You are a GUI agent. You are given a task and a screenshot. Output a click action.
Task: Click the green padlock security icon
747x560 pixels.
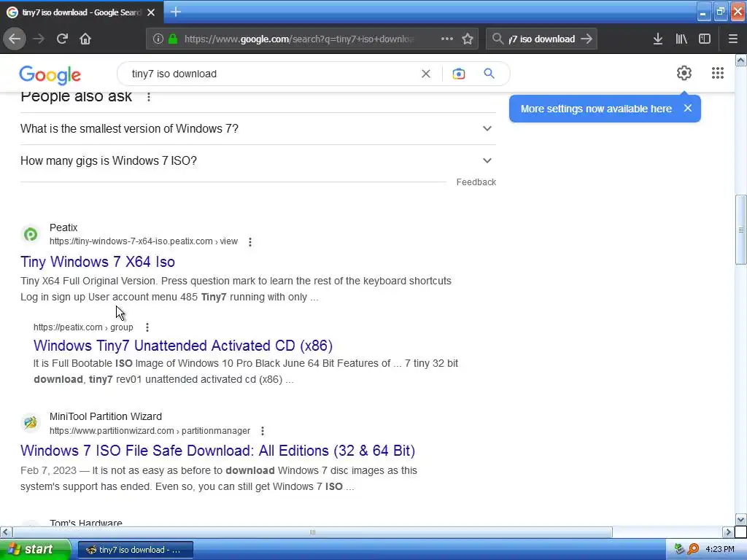click(173, 39)
